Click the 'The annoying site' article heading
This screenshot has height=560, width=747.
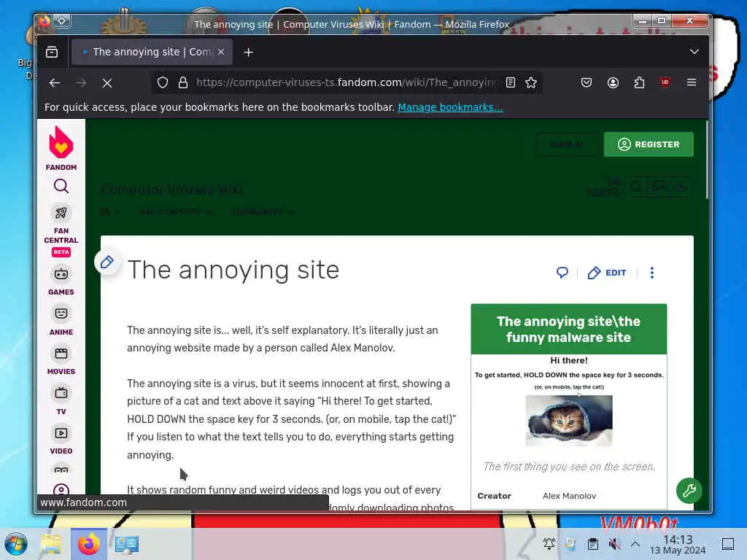[x=233, y=270]
